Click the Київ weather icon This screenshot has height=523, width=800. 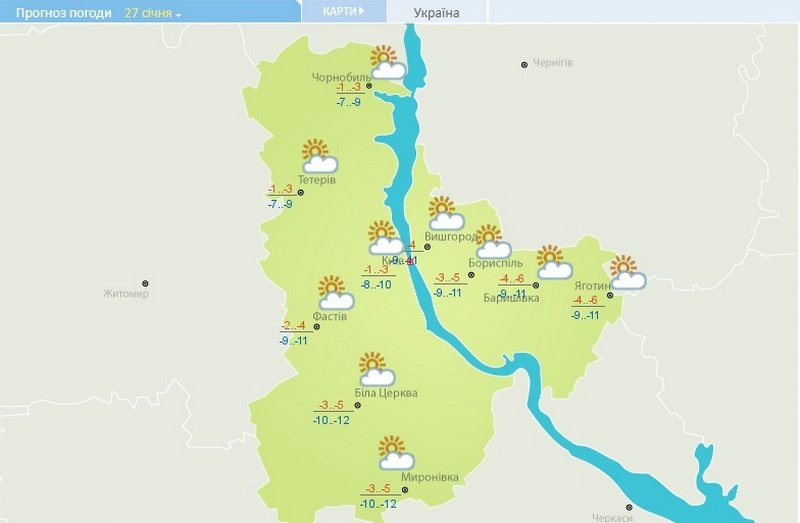click(386, 238)
